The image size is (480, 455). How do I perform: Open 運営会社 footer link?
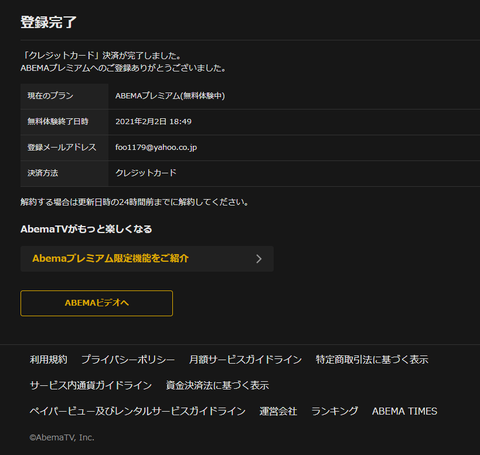tap(278, 411)
